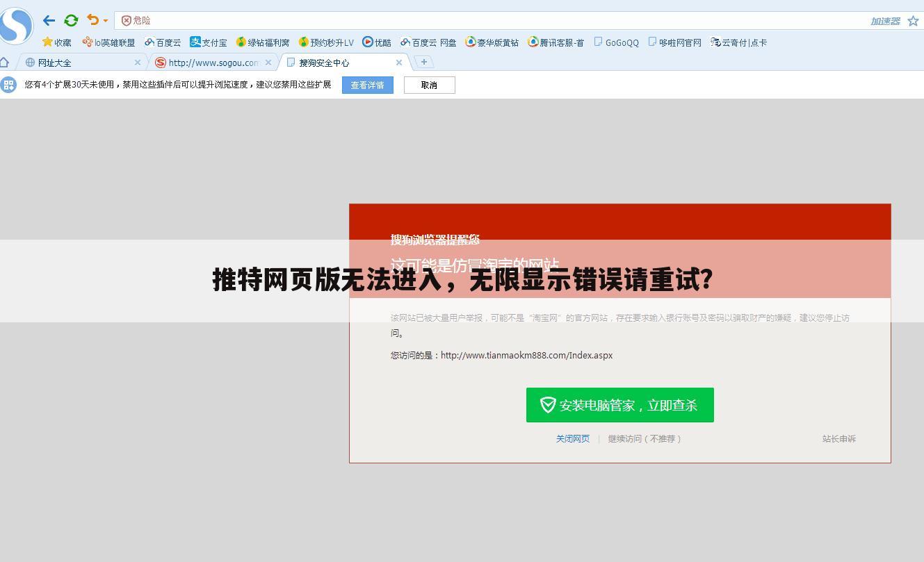Open the 哆啦网官网 bookmark
924x562 pixels.
tap(674, 42)
